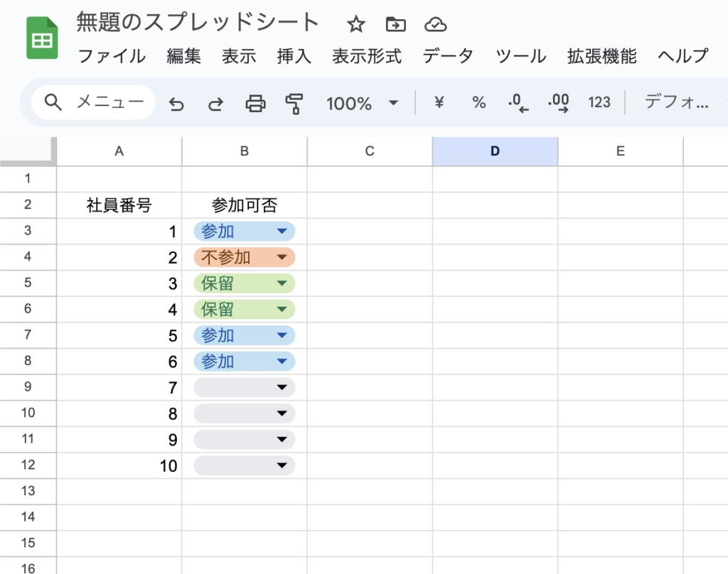728x574 pixels.
Task: Print the spreadsheet
Action: pos(255,103)
